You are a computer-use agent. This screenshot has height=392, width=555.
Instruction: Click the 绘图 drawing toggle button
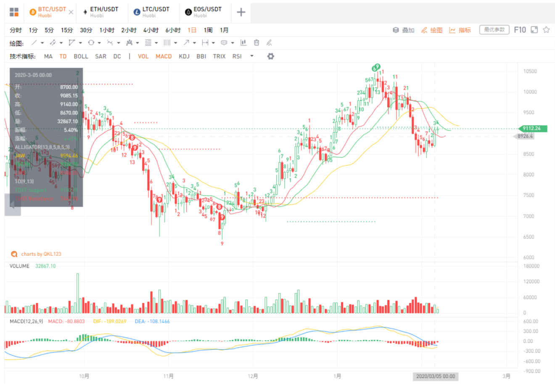pyautogui.click(x=432, y=30)
